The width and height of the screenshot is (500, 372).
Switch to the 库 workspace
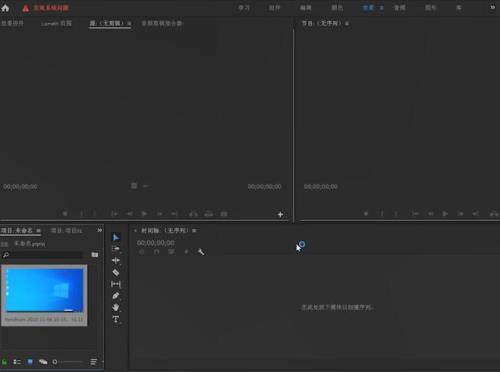click(x=459, y=8)
